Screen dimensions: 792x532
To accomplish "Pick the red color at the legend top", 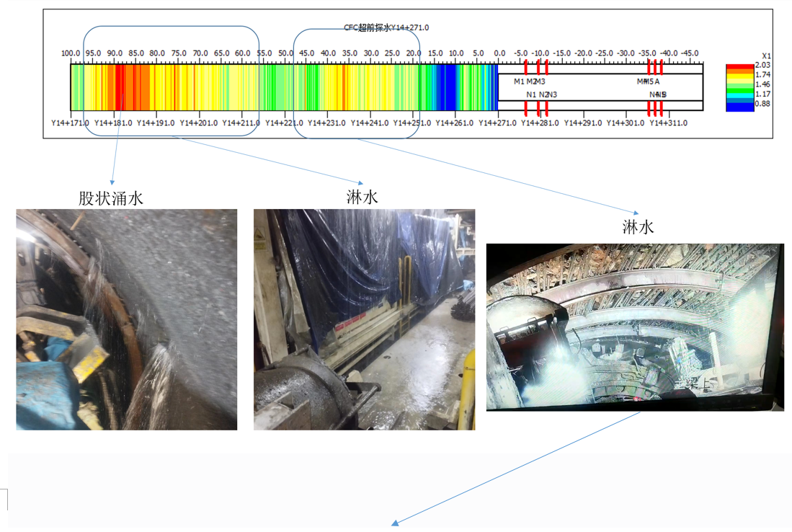I will pyautogui.click(x=739, y=66).
